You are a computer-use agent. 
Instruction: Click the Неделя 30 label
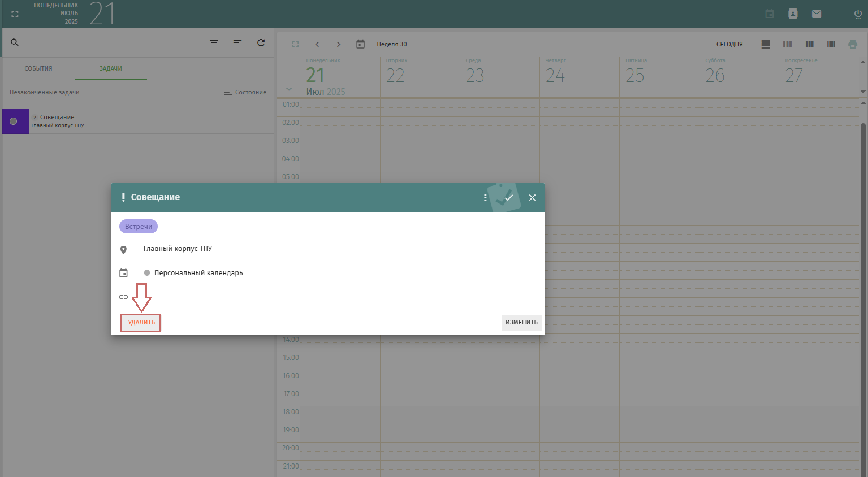pyautogui.click(x=392, y=44)
